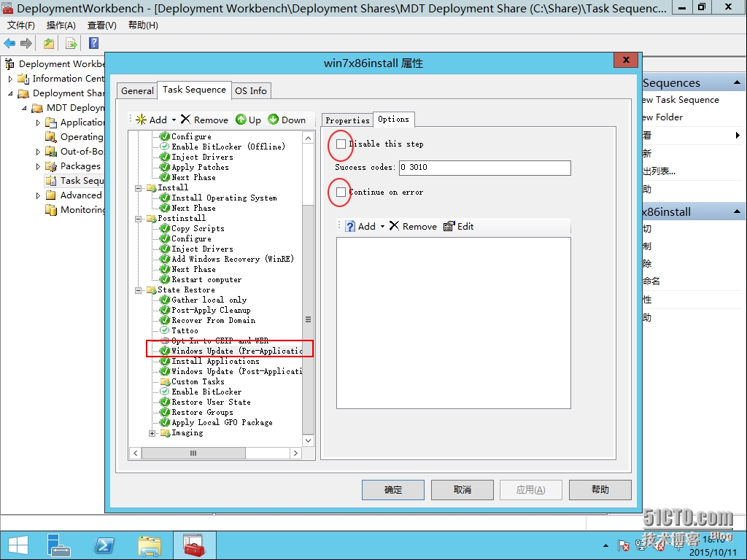Select the Install Operating System step
747x560 pixels.
point(224,198)
